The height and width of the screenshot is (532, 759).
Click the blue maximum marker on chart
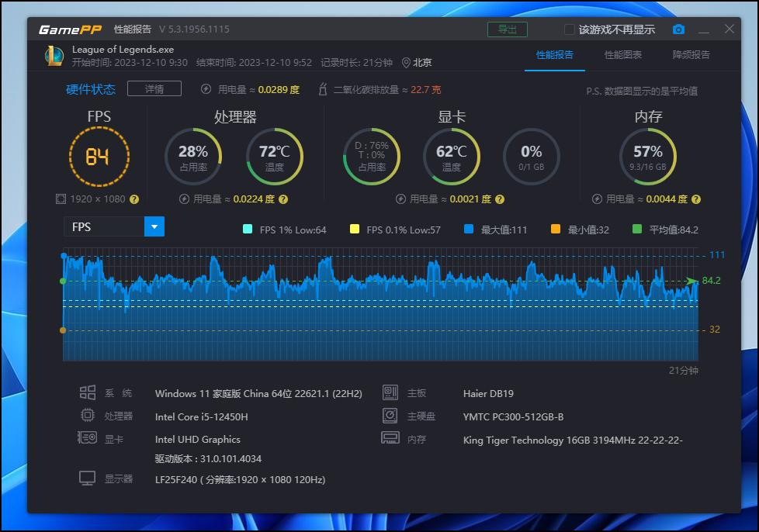(x=64, y=255)
